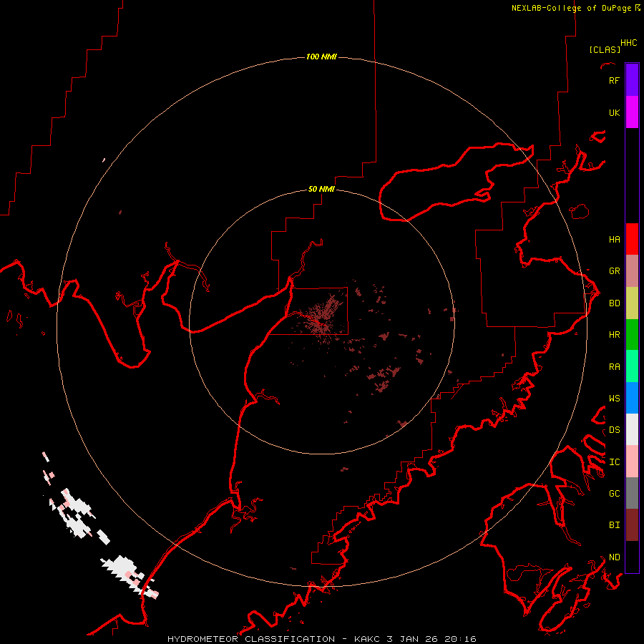This screenshot has height=644, width=644.
Task: Click the RA legend label
Action: 614,366
